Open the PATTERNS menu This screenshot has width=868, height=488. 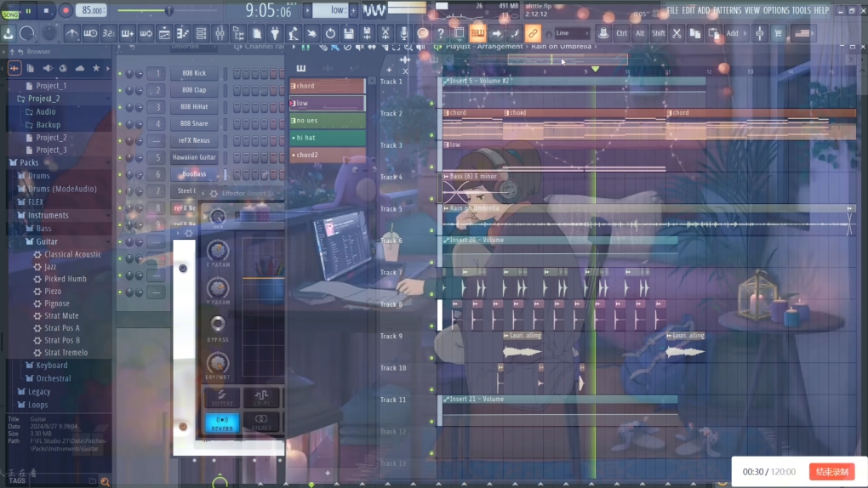point(727,10)
